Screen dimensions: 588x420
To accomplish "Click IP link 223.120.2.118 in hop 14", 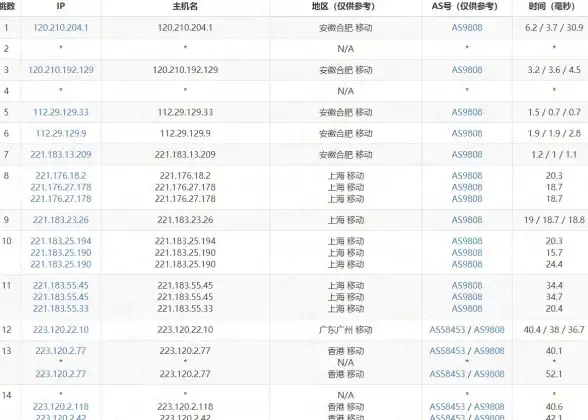I will (x=61, y=406).
